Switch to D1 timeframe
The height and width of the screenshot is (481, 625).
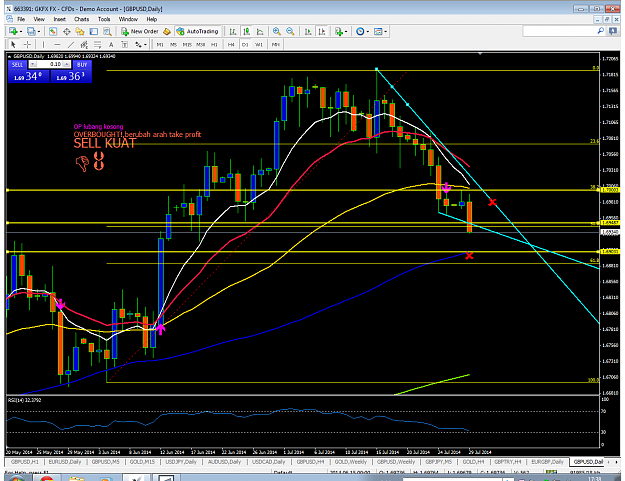coord(245,45)
